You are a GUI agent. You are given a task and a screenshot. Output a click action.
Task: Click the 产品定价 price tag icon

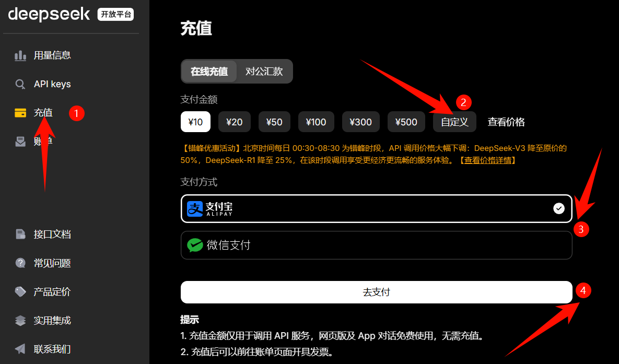point(20,292)
